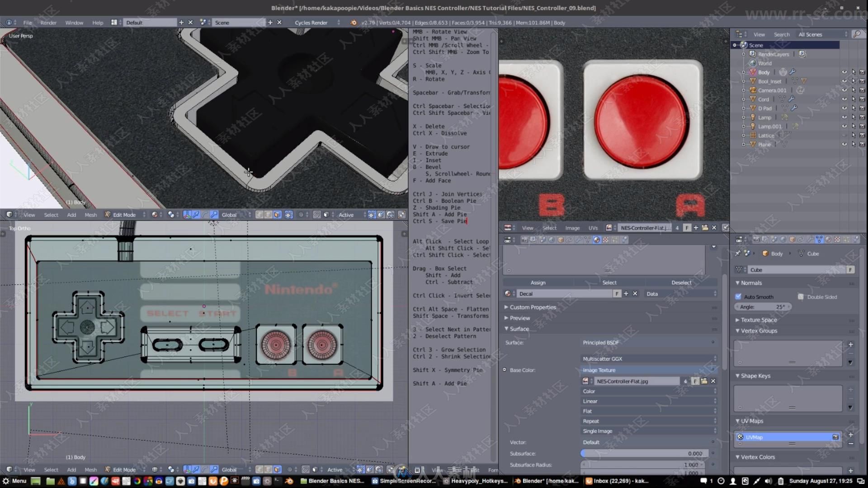Adjust the Auto Smooth Angle field
868x488 pixels.
(762, 307)
